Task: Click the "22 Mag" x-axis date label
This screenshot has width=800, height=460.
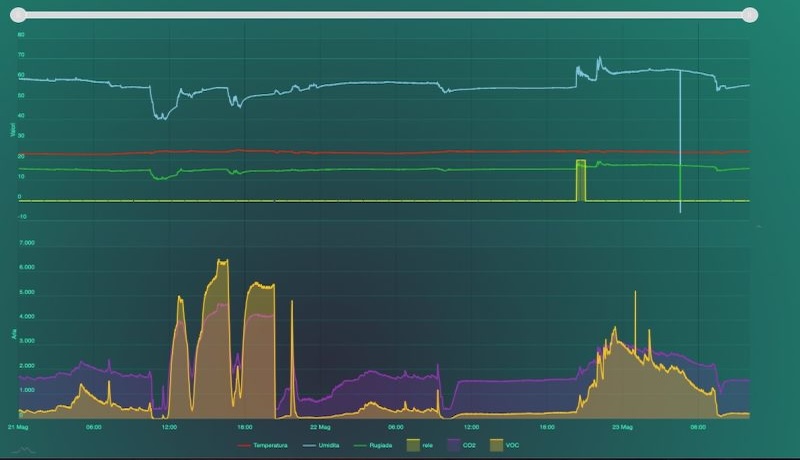Action: point(320,426)
